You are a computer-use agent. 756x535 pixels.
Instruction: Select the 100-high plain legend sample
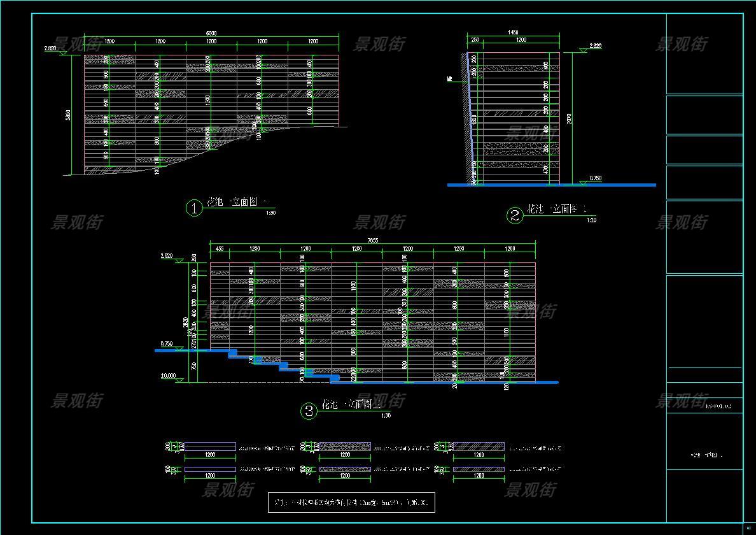[210, 469]
